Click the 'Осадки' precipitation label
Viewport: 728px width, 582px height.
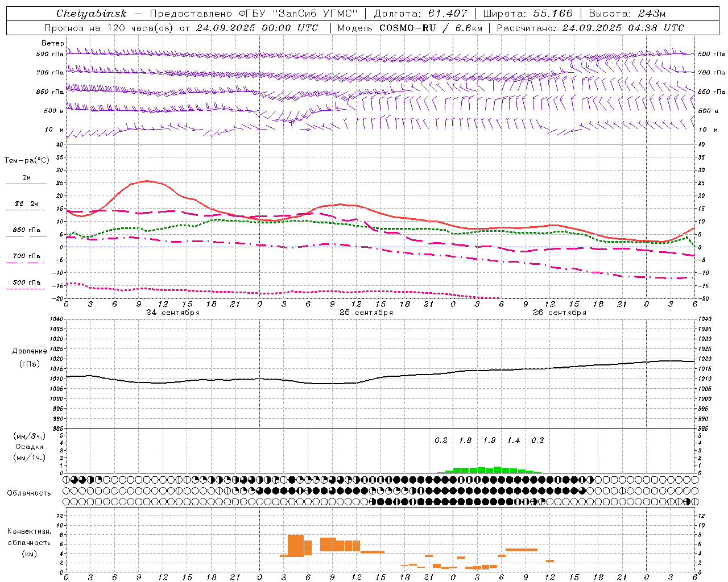(x=30, y=447)
